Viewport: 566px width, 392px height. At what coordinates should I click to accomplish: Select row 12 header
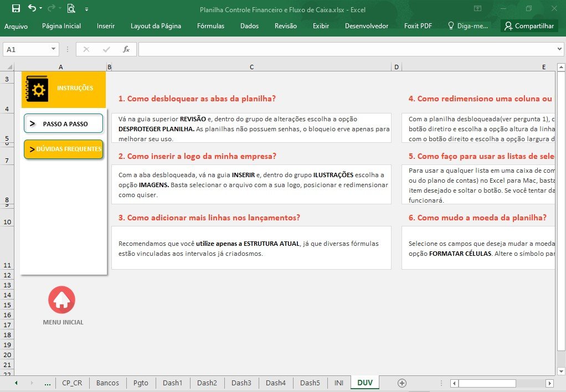coord(7,275)
